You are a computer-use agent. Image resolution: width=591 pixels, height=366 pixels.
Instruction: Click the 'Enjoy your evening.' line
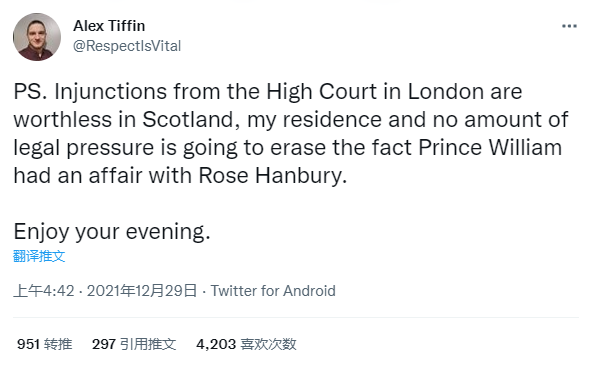pyautogui.click(x=112, y=232)
